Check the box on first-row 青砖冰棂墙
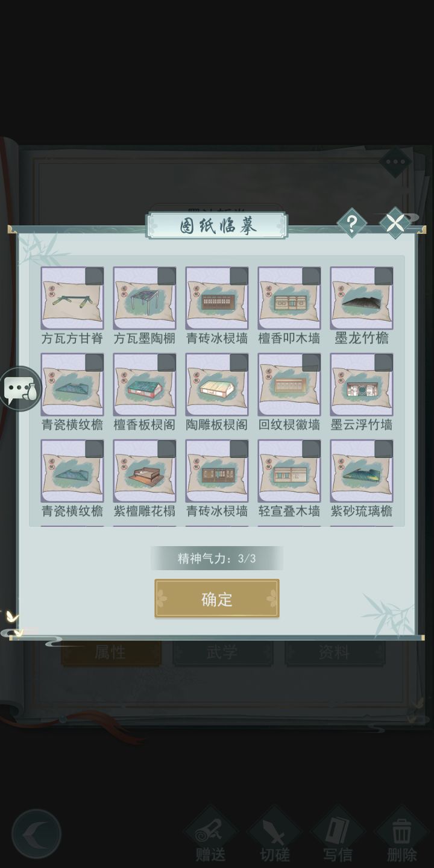Screen dimensions: 434x868 (x=239, y=277)
